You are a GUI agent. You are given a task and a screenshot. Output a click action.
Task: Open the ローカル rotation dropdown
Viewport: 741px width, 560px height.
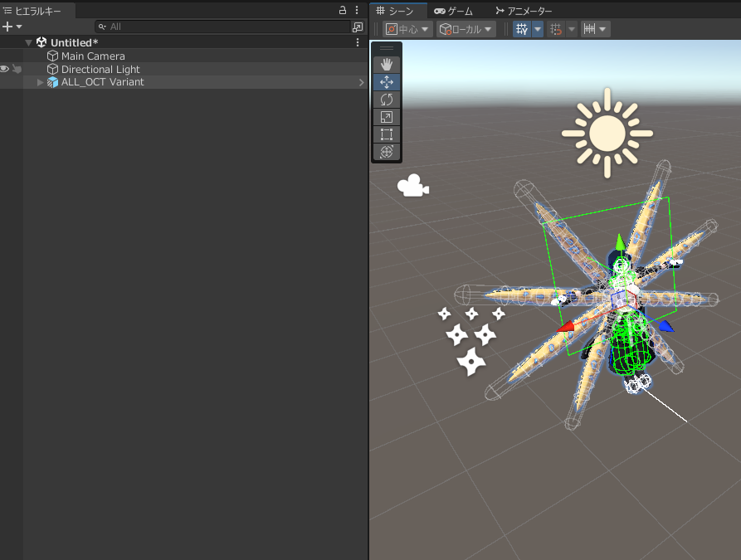466,29
